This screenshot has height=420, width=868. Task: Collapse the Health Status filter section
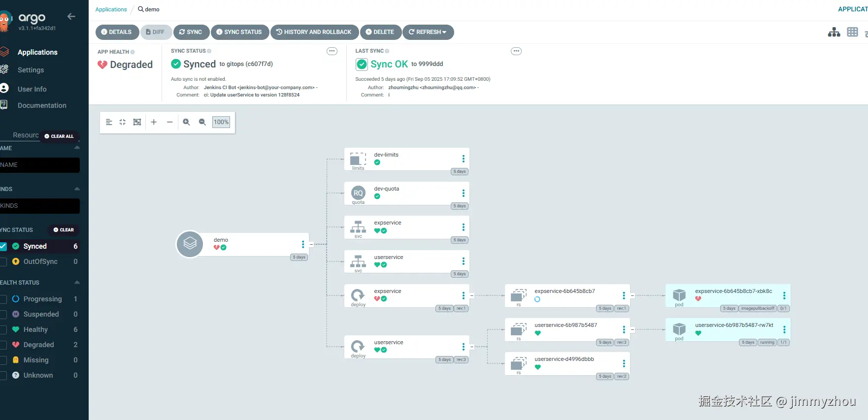[x=77, y=283]
